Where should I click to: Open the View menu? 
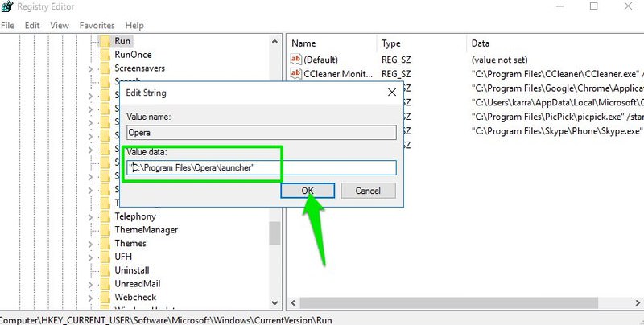60,26
